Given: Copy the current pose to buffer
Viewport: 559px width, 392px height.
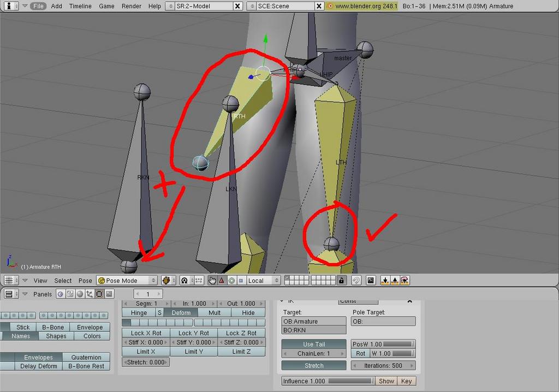Looking at the screenshot, I should (385, 281).
